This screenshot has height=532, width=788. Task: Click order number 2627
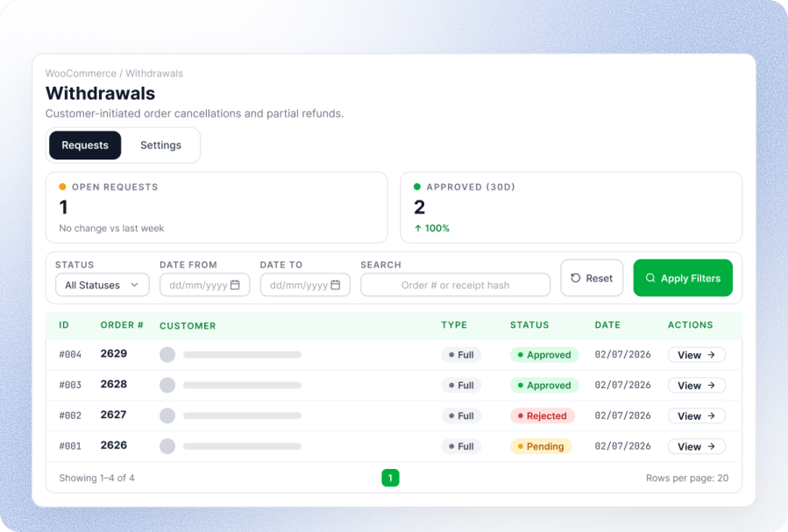[x=114, y=415]
